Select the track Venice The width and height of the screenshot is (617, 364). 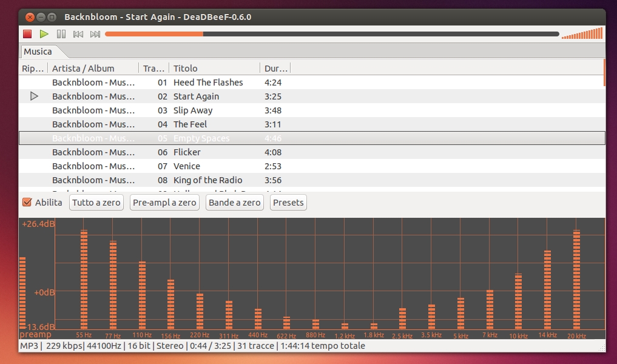point(312,166)
